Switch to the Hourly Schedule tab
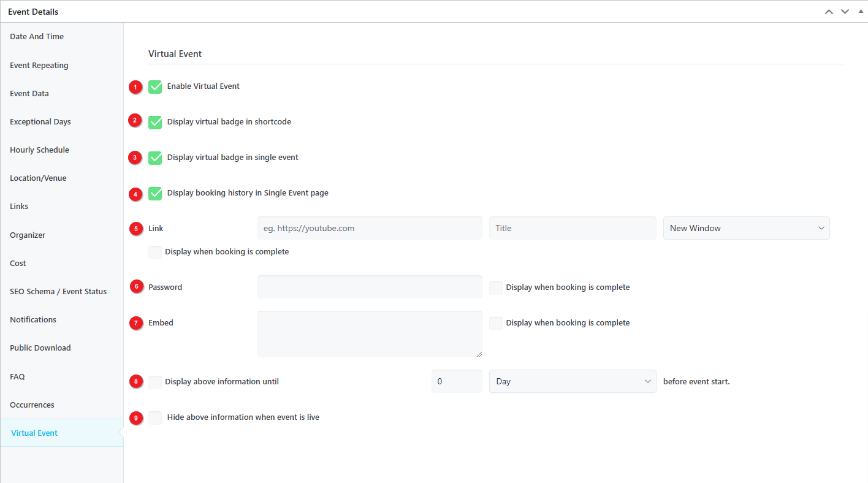The width and height of the screenshot is (868, 483). 39,150
